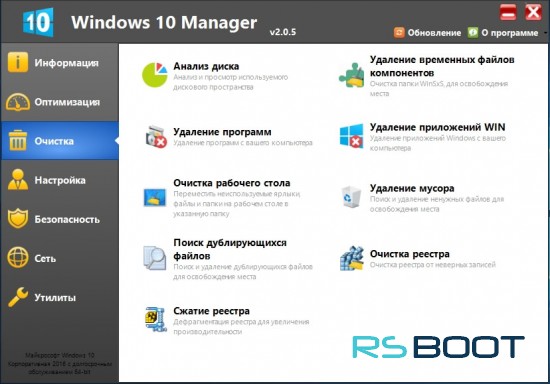Viewport: 550px width, 384px height.
Task: Click the Настройка user icon
Action: click(18, 180)
